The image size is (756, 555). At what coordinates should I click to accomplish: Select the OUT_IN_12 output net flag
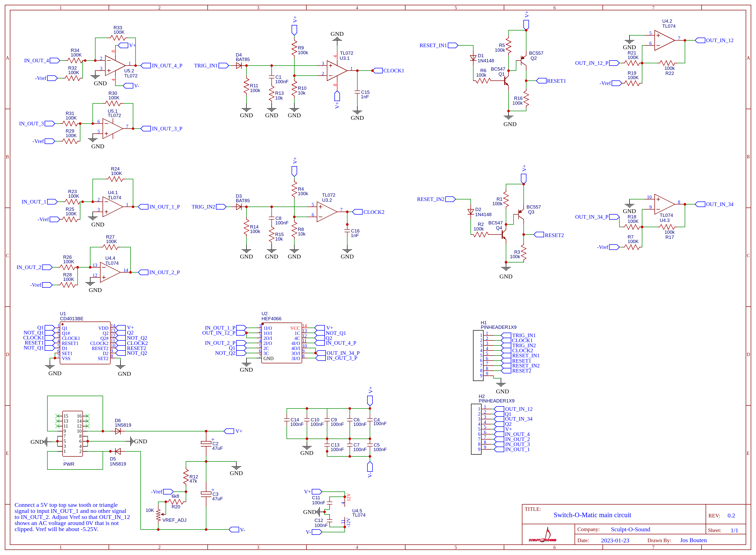click(x=700, y=40)
